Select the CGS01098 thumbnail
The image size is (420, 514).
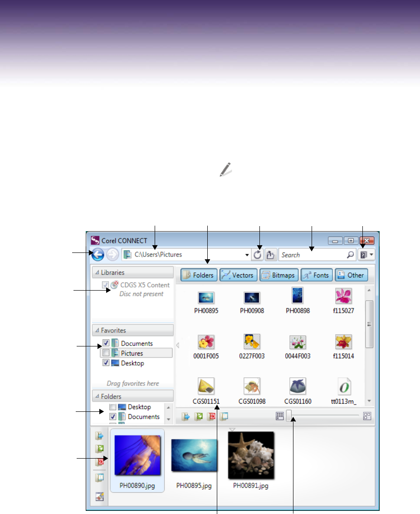pyautogui.click(x=252, y=386)
